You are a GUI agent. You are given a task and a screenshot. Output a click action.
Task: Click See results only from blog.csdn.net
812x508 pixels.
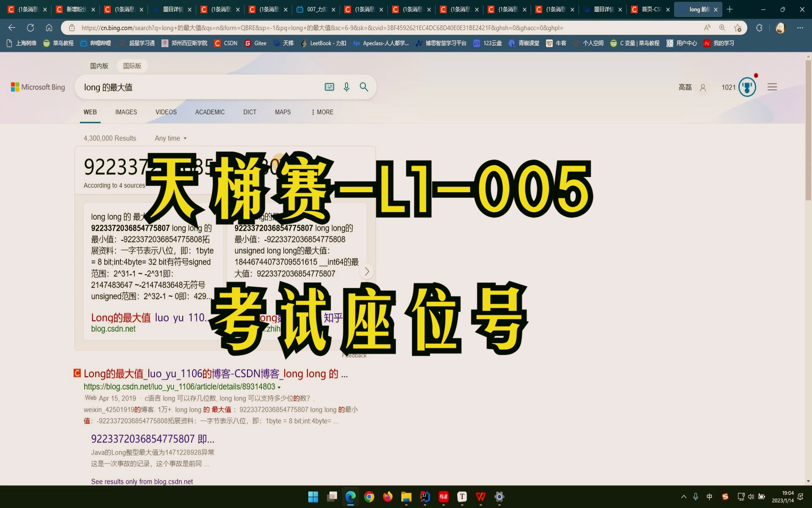[x=142, y=481]
